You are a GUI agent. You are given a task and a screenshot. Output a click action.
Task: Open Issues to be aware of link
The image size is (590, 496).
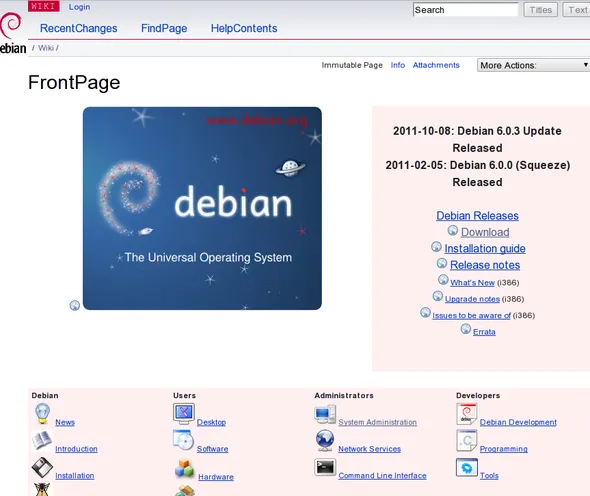471,315
